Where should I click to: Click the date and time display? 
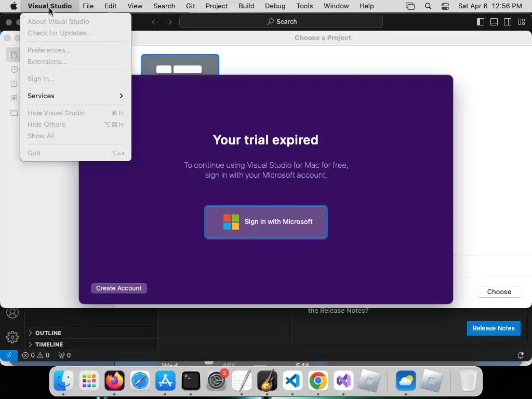(x=490, y=6)
